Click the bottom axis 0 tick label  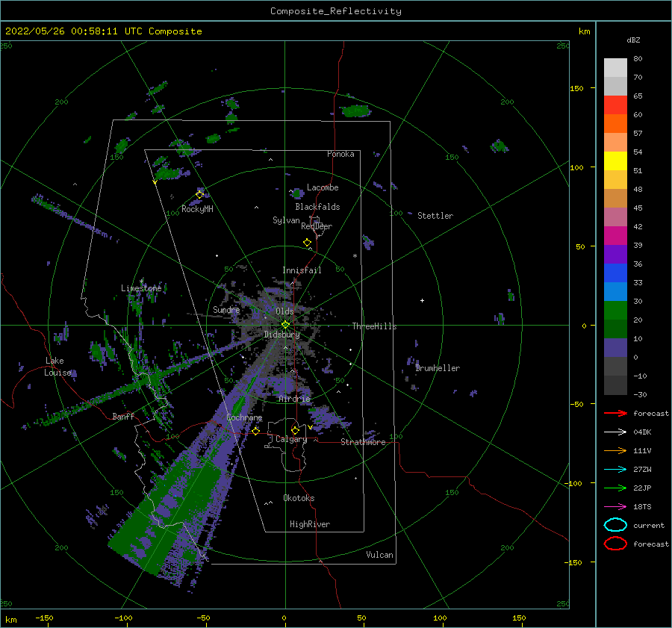point(284,618)
